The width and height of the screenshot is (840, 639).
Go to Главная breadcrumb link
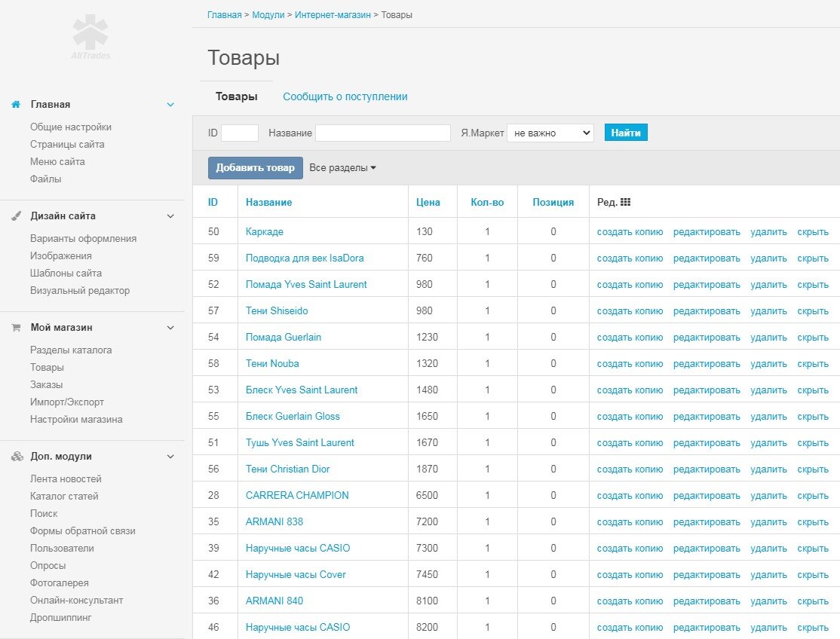point(225,15)
